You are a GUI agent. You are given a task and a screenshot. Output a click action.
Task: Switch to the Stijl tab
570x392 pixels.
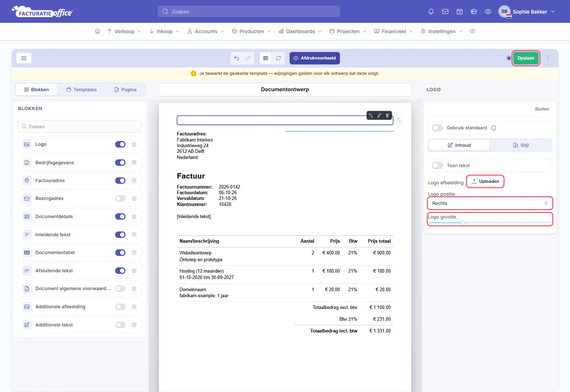coord(520,145)
